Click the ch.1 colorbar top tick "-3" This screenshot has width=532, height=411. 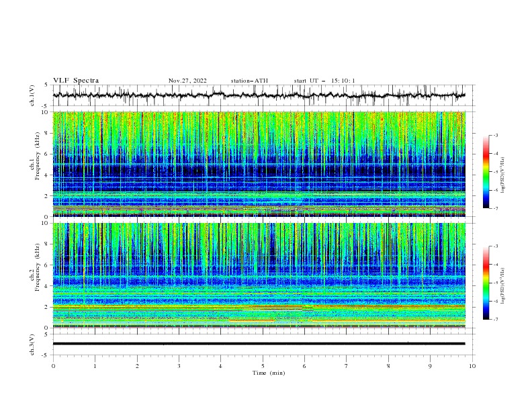click(x=495, y=135)
